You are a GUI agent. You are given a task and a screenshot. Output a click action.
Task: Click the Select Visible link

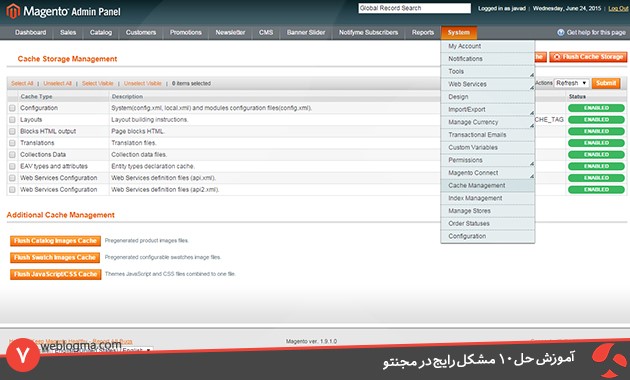(x=98, y=84)
